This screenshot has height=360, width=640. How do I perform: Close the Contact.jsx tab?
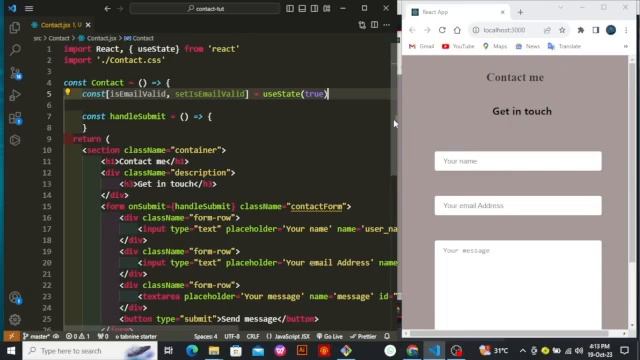click(88, 25)
